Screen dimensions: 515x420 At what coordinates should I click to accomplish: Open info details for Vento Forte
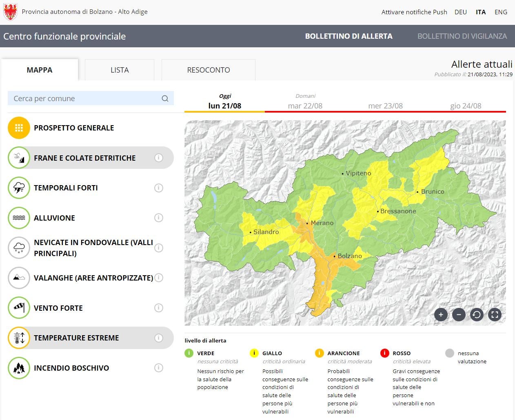click(159, 308)
